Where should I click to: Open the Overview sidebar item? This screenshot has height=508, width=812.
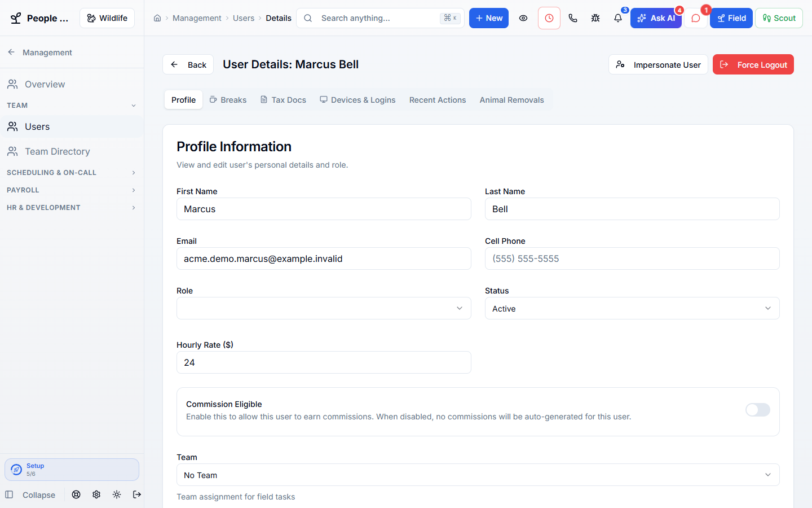72,84
